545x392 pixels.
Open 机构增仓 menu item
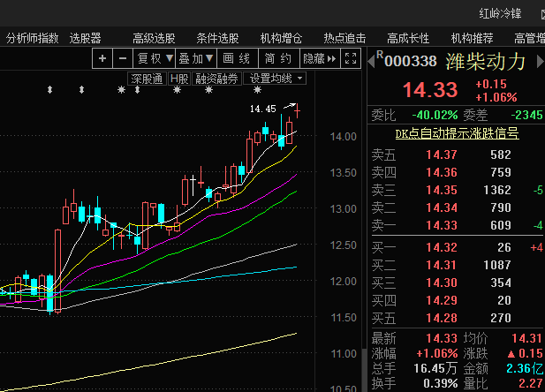pos(281,38)
